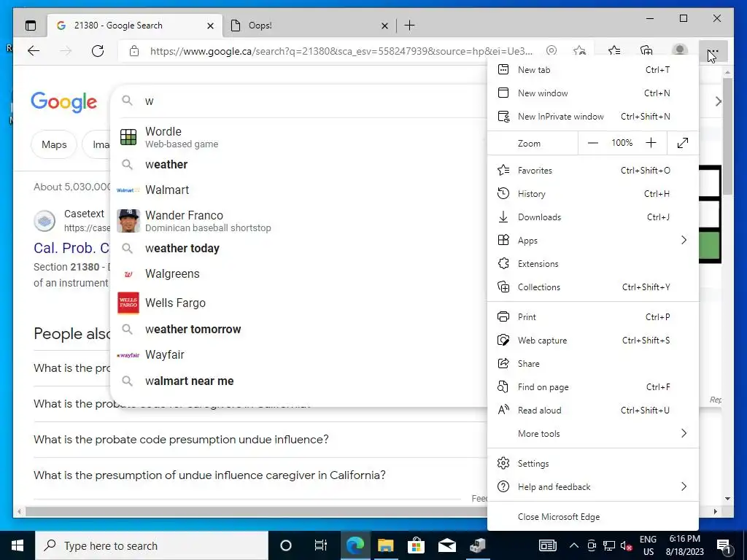Open Favorites list toolbar icon
747x560 pixels.
click(x=614, y=50)
